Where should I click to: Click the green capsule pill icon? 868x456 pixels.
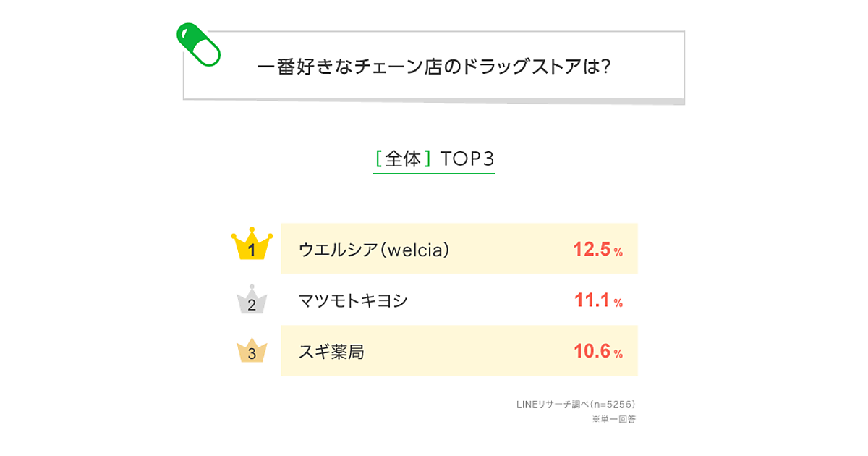point(198,44)
